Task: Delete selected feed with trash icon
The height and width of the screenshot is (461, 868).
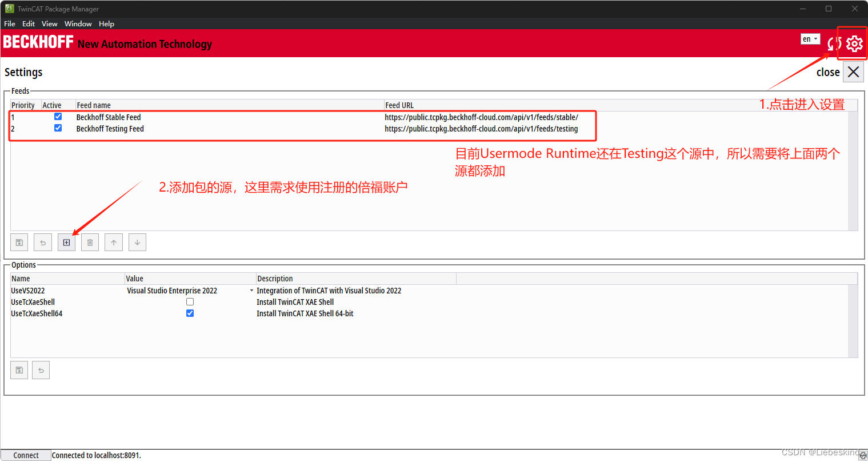Action: (x=90, y=243)
